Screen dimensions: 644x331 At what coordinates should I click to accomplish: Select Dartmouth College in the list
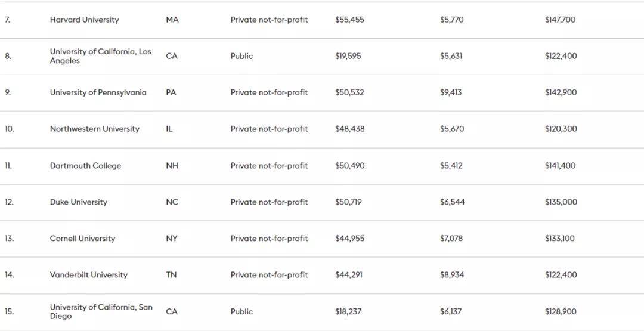click(85, 166)
